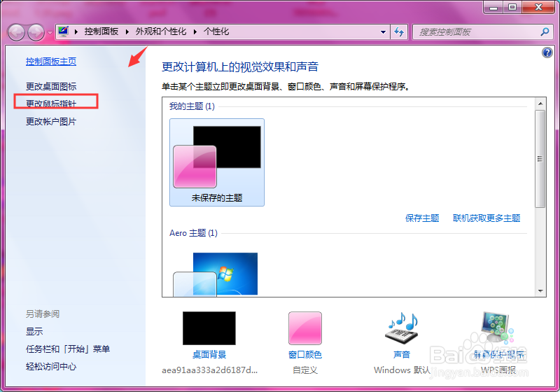Expand the arrow after 控制面板 breadcrumb
The height and width of the screenshot is (392, 560).
[x=127, y=31]
